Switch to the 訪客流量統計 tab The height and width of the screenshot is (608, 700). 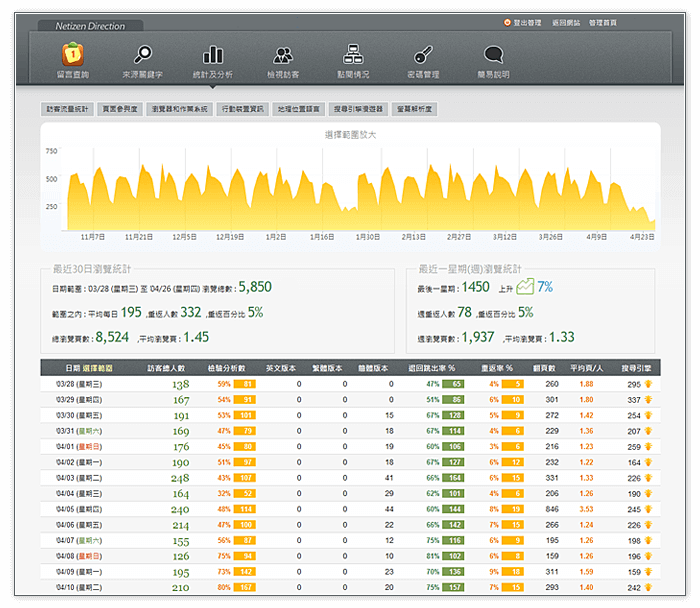67,109
